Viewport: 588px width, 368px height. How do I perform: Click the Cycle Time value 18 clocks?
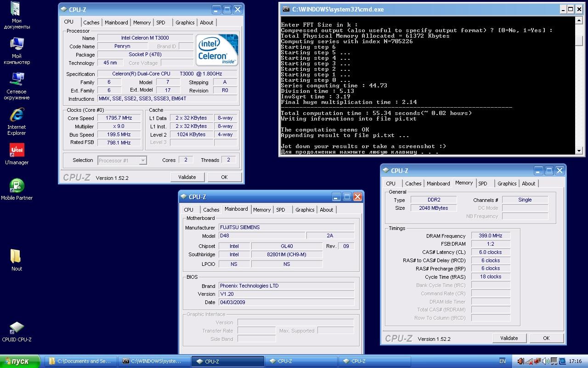[x=490, y=276]
